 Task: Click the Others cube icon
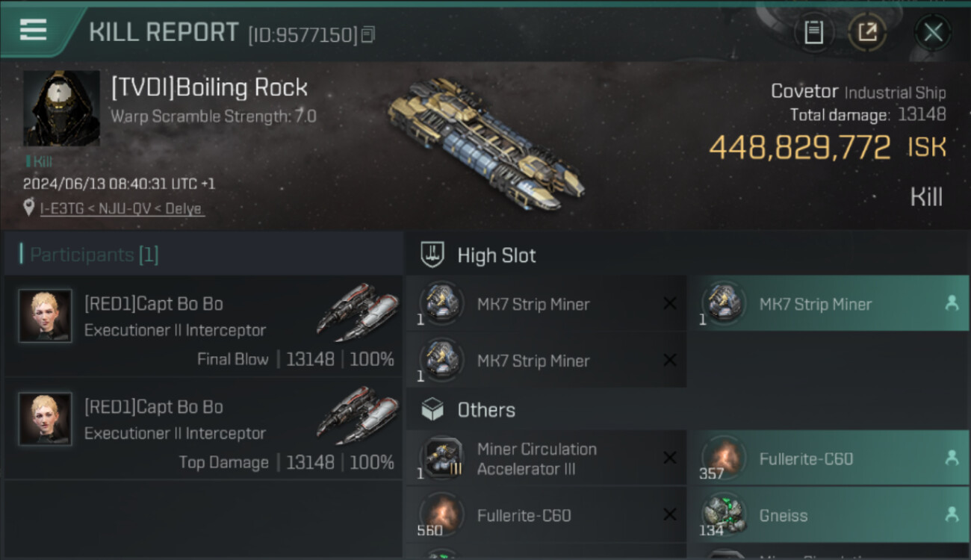[432, 409]
